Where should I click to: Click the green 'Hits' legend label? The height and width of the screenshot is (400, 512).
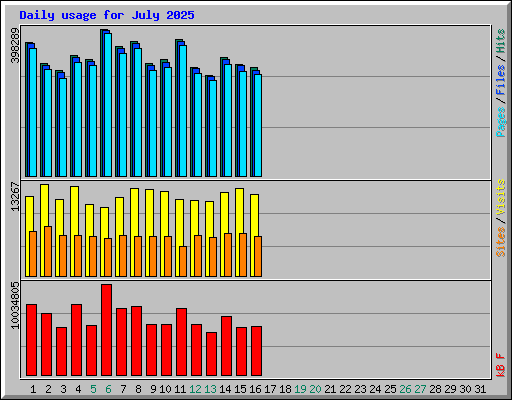(501, 41)
